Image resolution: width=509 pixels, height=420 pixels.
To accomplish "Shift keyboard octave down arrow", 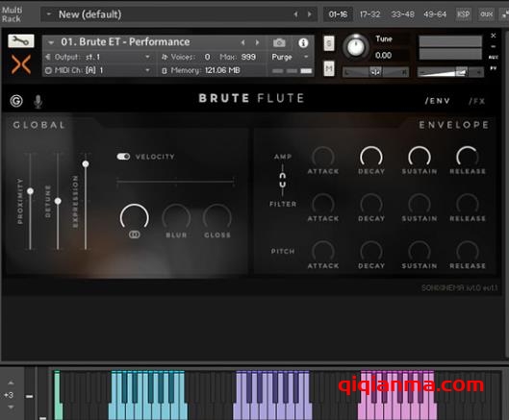I will point(11,408).
